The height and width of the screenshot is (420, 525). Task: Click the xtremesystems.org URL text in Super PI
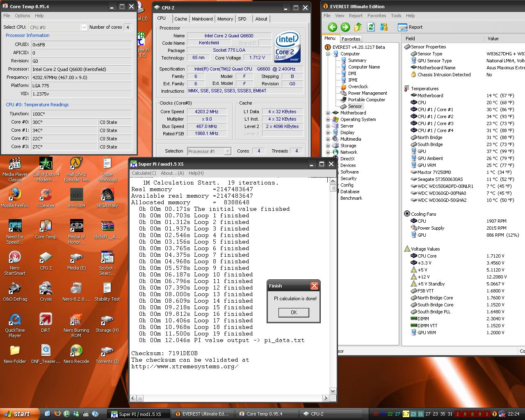[x=185, y=366]
